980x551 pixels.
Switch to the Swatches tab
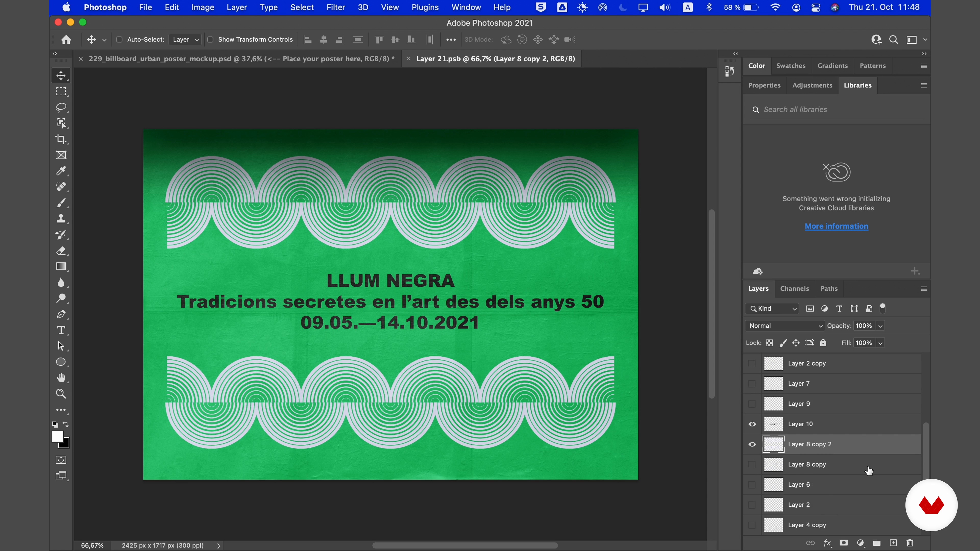791,66
